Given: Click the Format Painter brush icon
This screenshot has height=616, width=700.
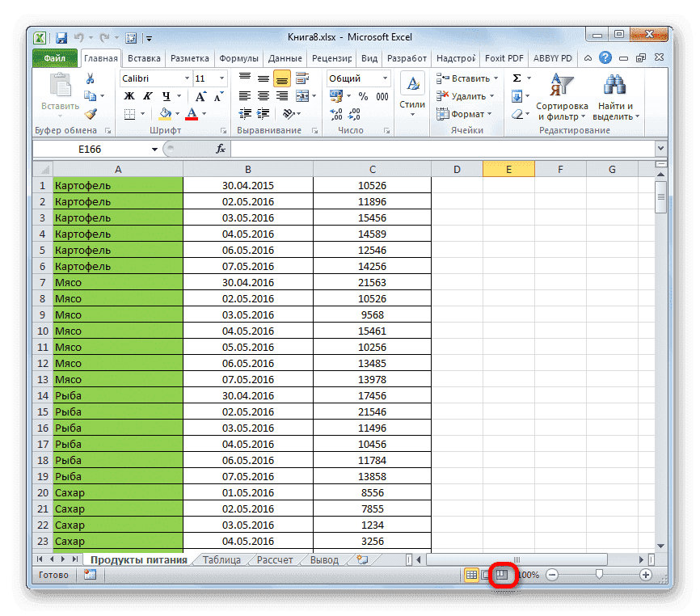Looking at the screenshot, I should tap(91, 114).
